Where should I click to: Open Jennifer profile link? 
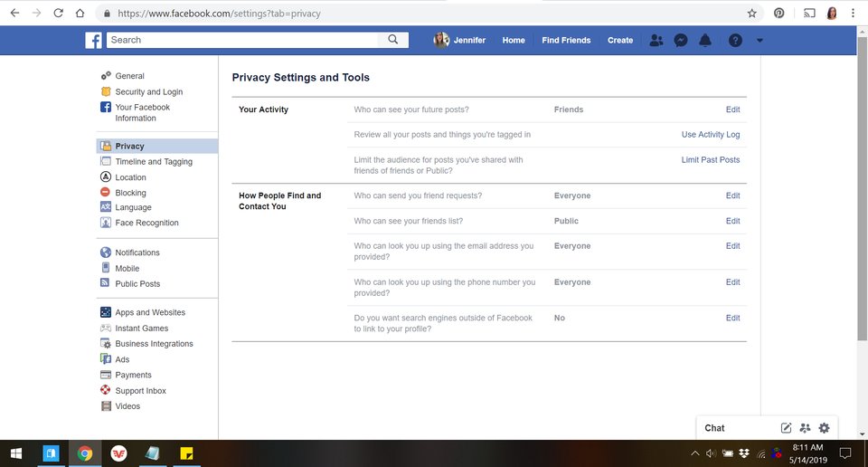pyautogui.click(x=469, y=41)
